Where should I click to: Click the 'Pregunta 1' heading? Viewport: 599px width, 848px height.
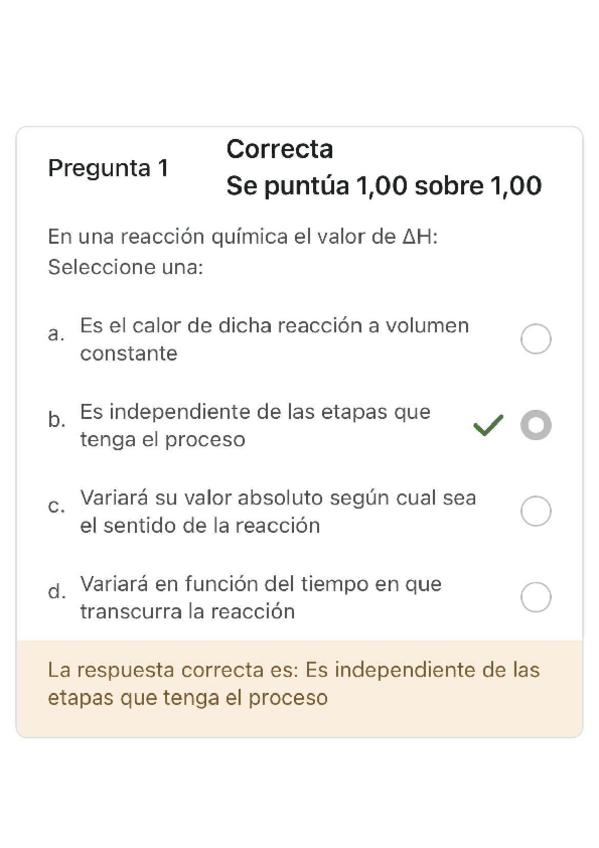coord(110,168)
